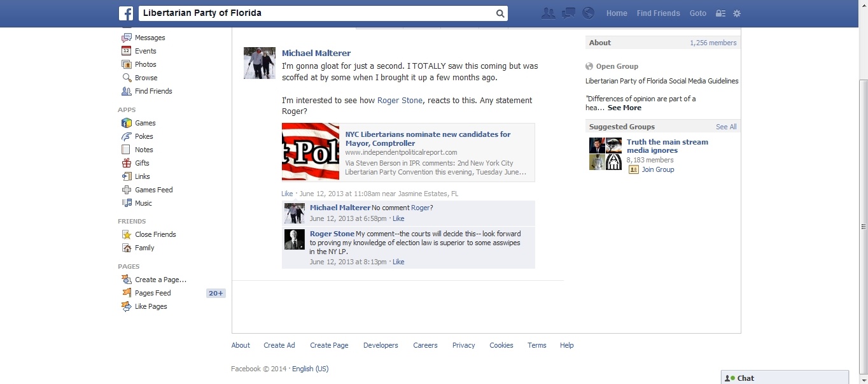Click the Roger mention in Michael's comment

(420, 208)
